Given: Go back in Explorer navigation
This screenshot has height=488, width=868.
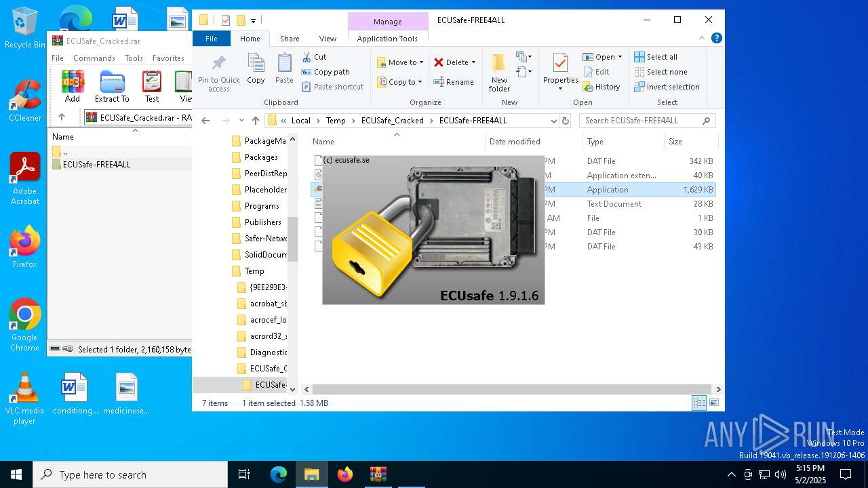Looking at the screenshot, I should coord(205,121).
